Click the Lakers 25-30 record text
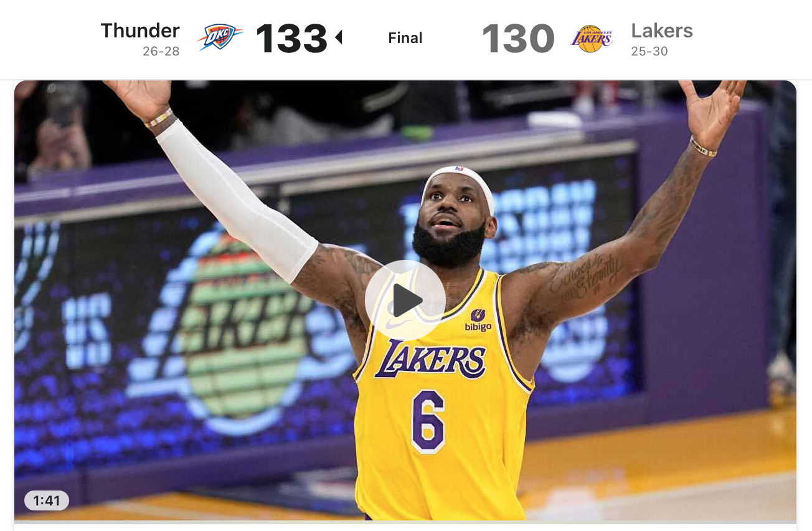812x531 pixels. [x=649, y=51]
